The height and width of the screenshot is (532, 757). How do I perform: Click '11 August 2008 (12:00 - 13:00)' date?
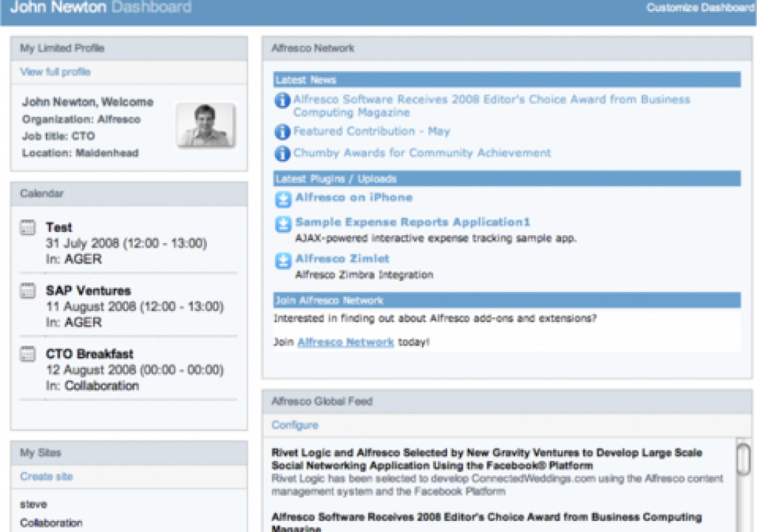click(x=135, y=307)
